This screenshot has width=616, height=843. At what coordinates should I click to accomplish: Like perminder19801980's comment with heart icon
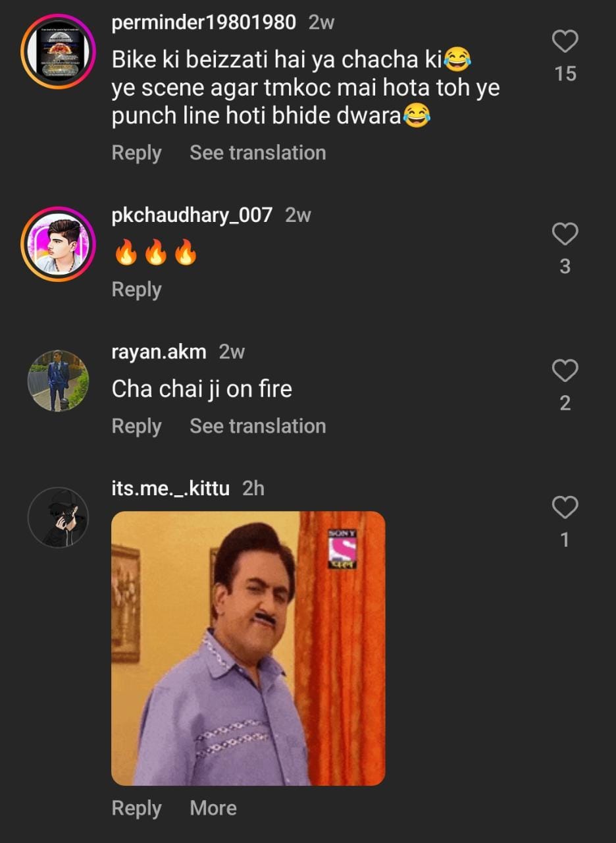coord(565,41)
